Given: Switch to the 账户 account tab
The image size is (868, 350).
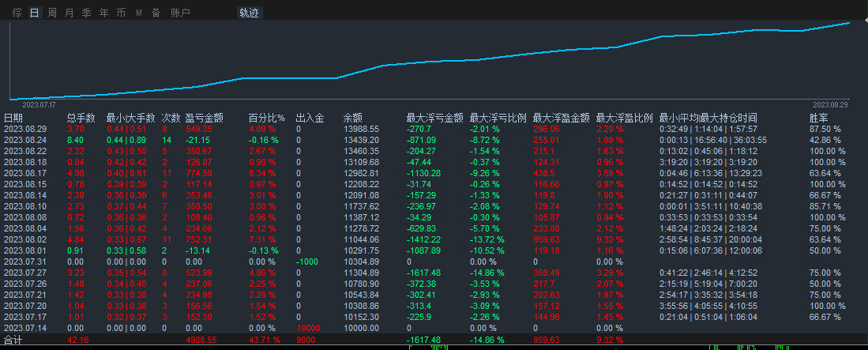Looking at the screenshot, I should pos(180,13).
